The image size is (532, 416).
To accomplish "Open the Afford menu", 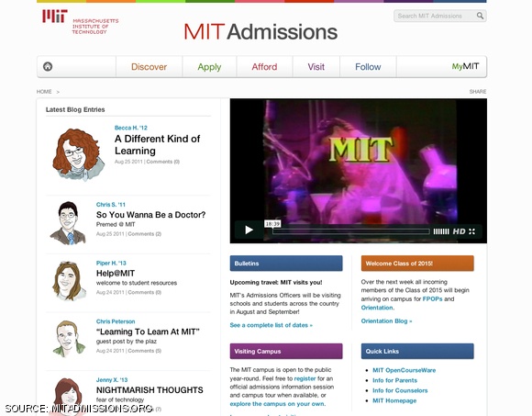I will click(264, 67).
